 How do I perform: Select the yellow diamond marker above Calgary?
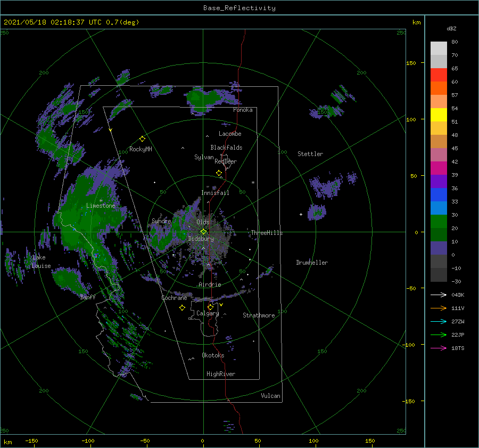210,307
